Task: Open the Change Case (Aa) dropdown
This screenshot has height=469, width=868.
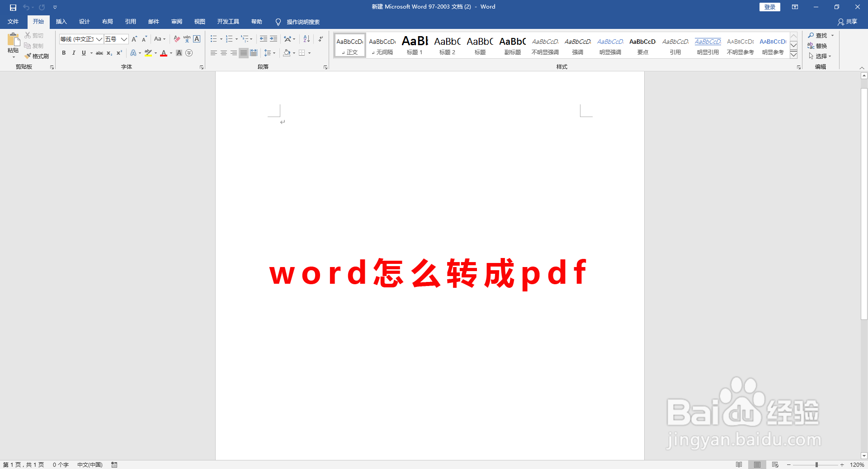Action: point(160,39)
